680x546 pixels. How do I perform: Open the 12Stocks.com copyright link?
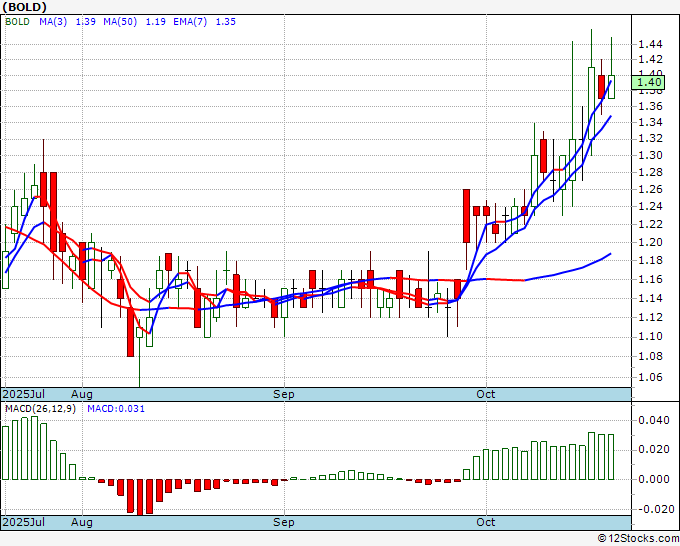pos(638,539)
